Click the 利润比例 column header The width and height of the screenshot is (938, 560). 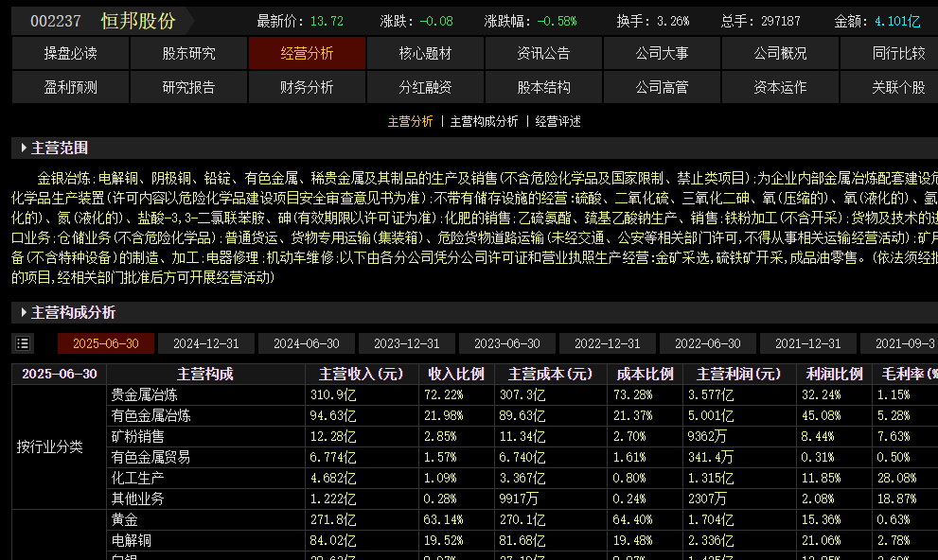[x=834, y=375]
